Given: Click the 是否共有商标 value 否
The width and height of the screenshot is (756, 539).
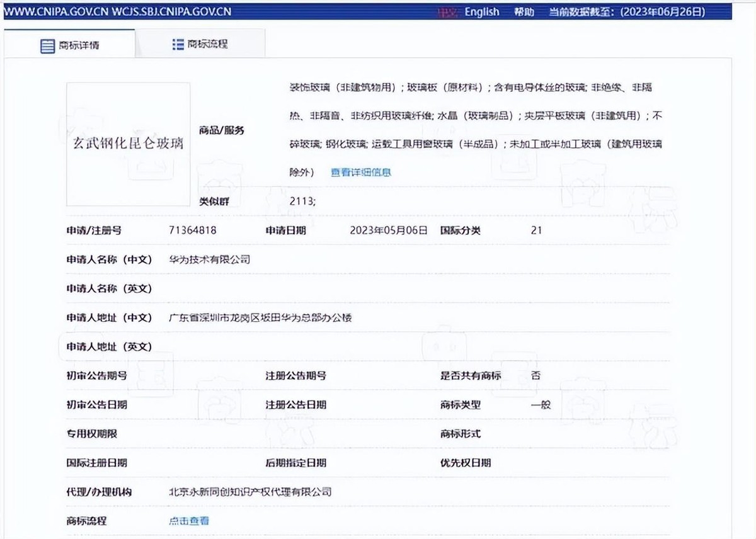Looking at the screenshot, I should pyautogui.click(x=536, y=375).
